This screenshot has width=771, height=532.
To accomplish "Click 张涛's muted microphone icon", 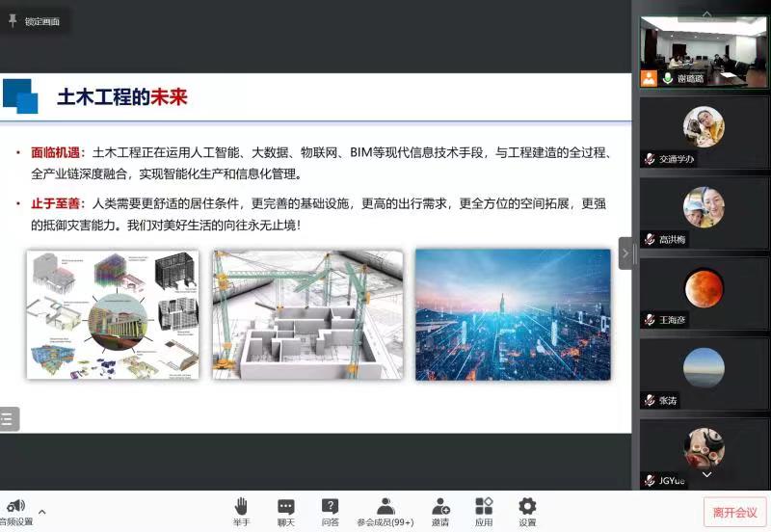I will point(651,400).
